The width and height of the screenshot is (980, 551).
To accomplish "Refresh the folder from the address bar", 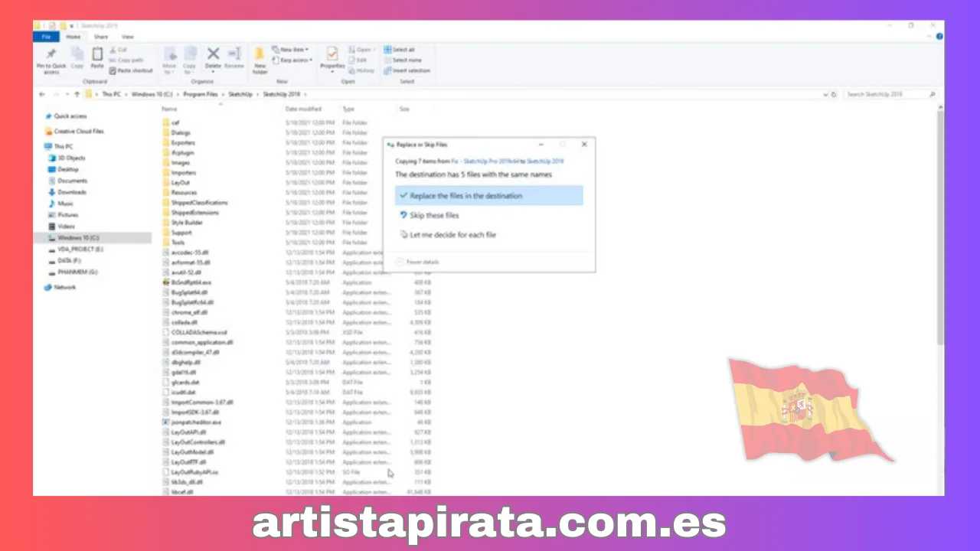I will [834, 94].
